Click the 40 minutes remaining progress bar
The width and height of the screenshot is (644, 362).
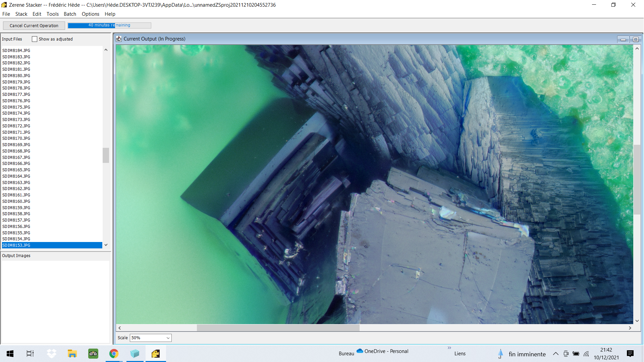coord(109,25)
